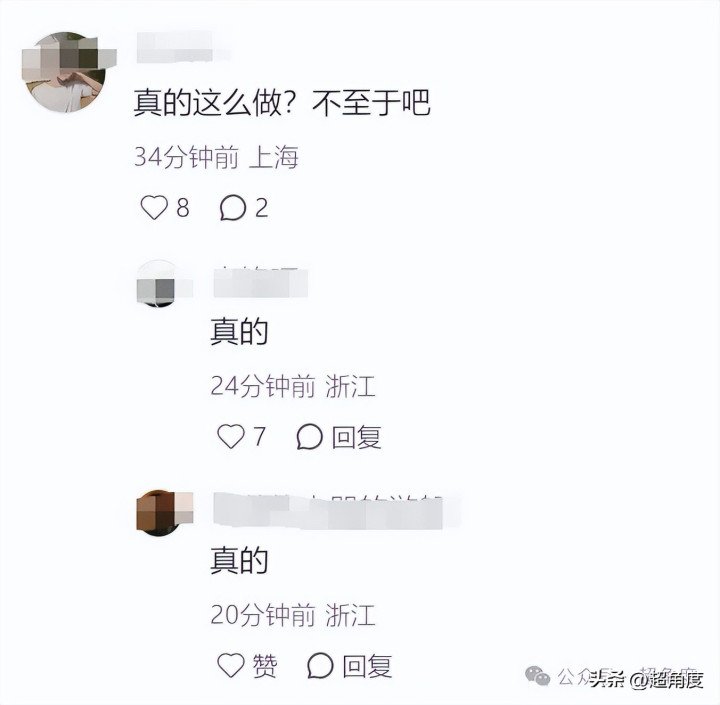The width and height of the screenshot is (720, 705).
Task: Select comment text 真的这么做？不至于吧
Action: 281,102
